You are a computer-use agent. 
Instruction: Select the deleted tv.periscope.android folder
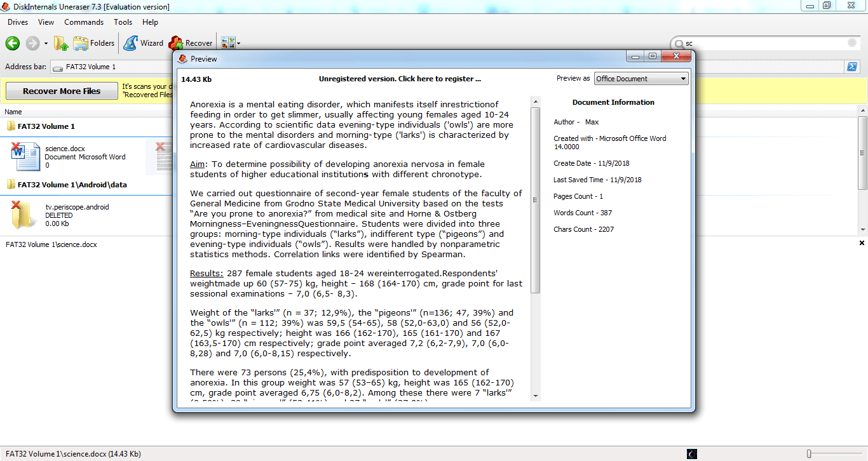pos(77,207)
